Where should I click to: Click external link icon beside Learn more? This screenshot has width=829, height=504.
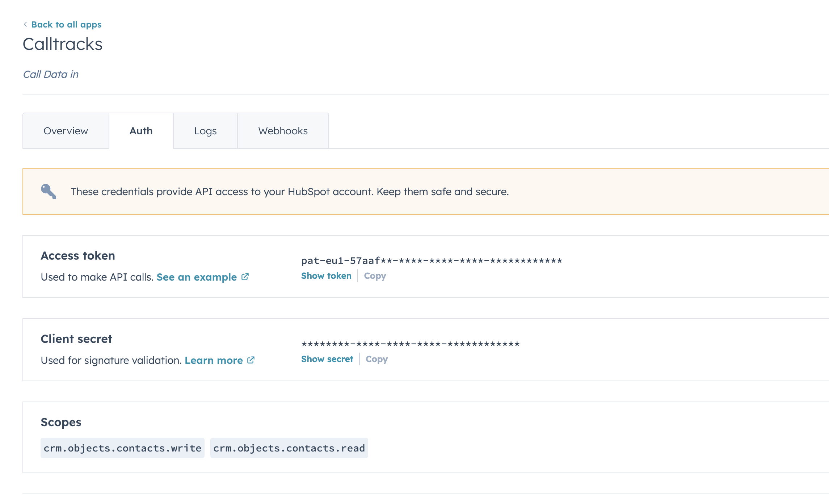251,360
